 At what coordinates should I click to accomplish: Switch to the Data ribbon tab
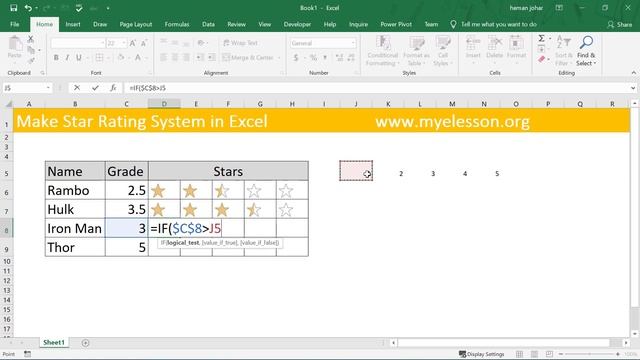[x=208, y=24]
